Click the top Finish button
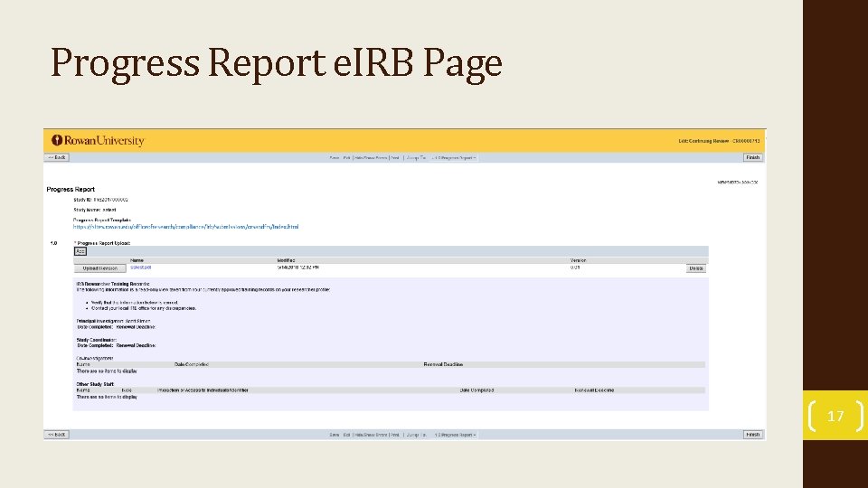Image resolution: width=868 pixels, height=488 pixels. (x=753, y=157)
